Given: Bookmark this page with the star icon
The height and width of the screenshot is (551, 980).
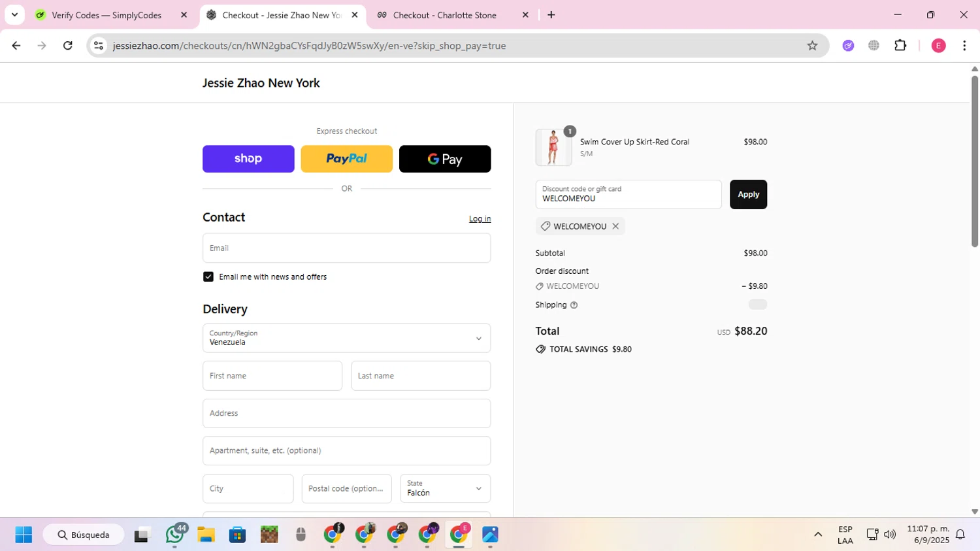Looking at the screenshot, I should point(812,46).
